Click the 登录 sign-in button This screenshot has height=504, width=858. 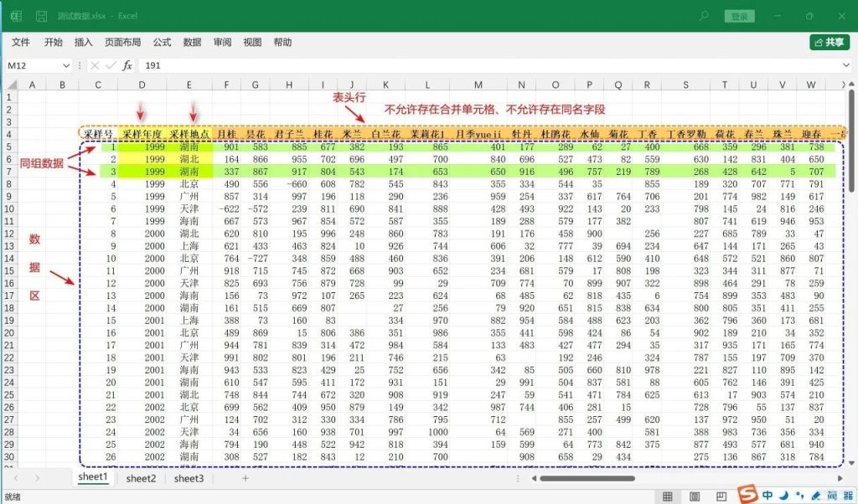click(x=739, y=16)
